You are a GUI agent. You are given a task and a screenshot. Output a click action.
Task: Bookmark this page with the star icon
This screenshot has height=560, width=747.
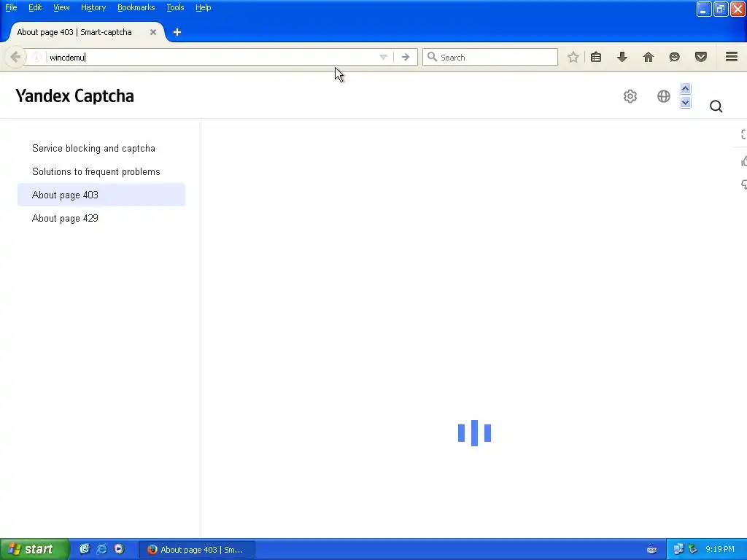[x=573, y=57]
